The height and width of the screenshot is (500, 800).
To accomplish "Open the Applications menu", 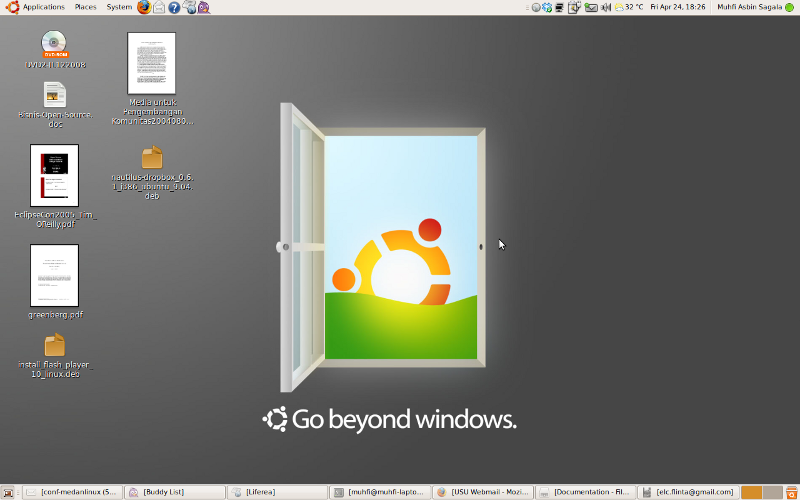I will tap(36, 7).
